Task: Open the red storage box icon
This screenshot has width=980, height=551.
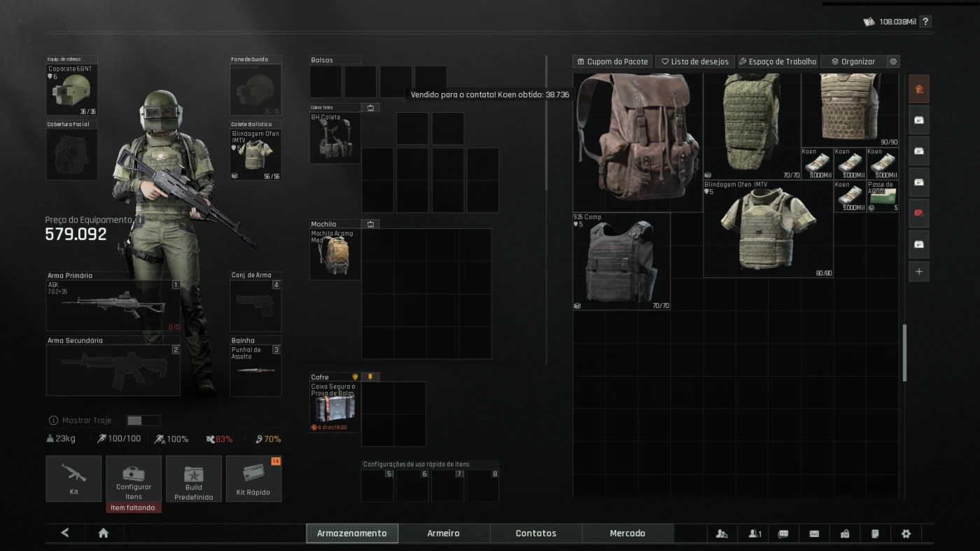Action: pos(919,213)
